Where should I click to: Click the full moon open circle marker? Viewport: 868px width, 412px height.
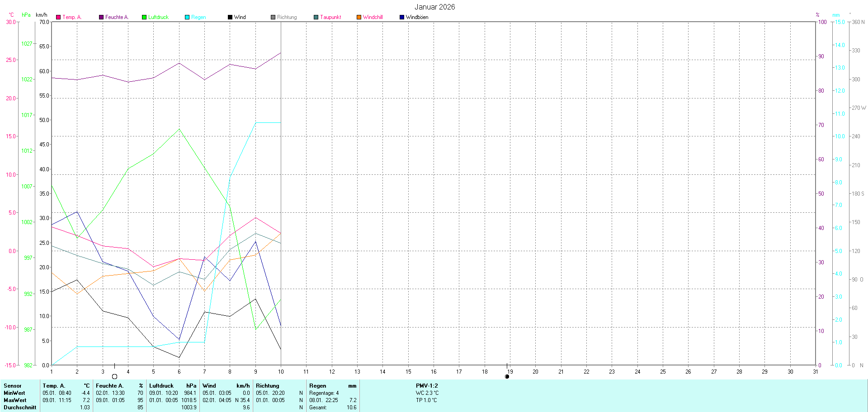coord(114,376)
